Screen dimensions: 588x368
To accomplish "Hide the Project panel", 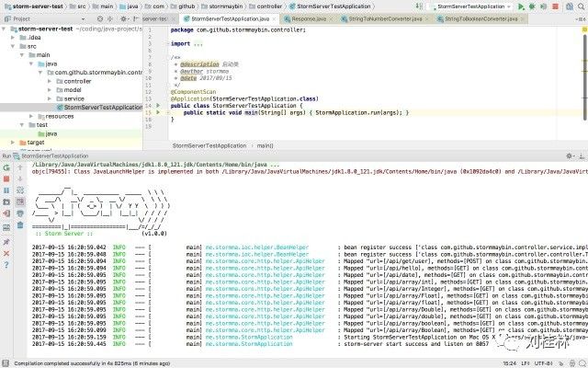I will coord(135,18).
